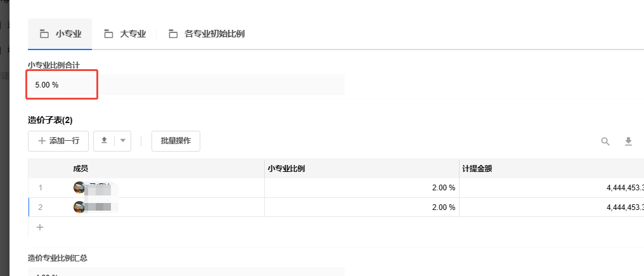Click the upload/import arrow icon

(x=104, y=141)
